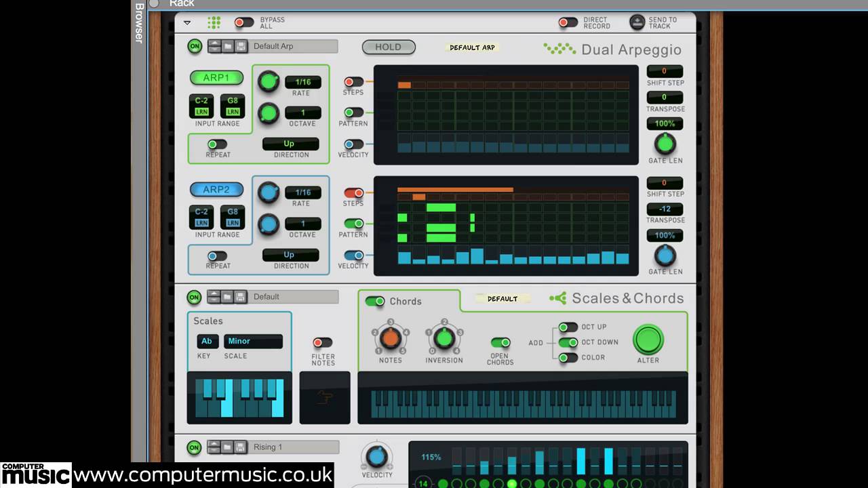The width and height of the screenshot is (868, 488).
Task: Open the Minor scale selector
Action: click(x=253, y=341)
